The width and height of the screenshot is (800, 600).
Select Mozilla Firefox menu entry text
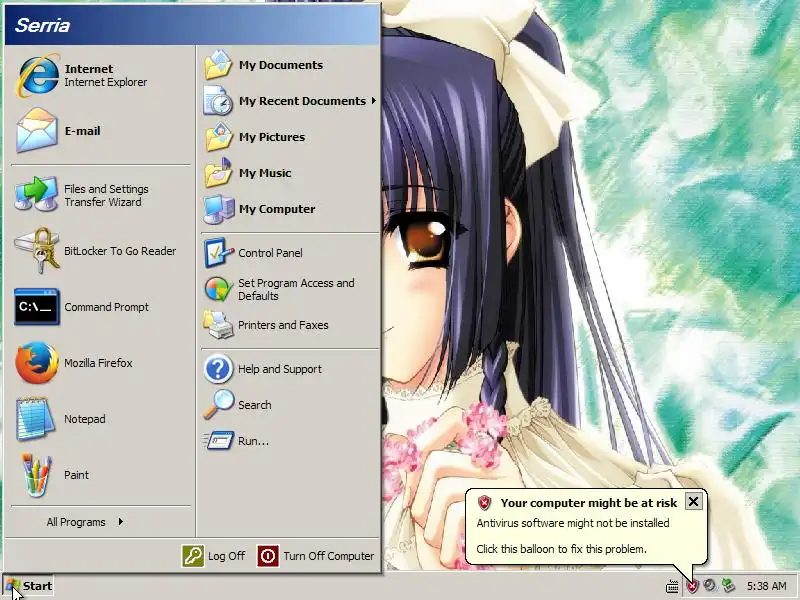click(x=98, y=363)
